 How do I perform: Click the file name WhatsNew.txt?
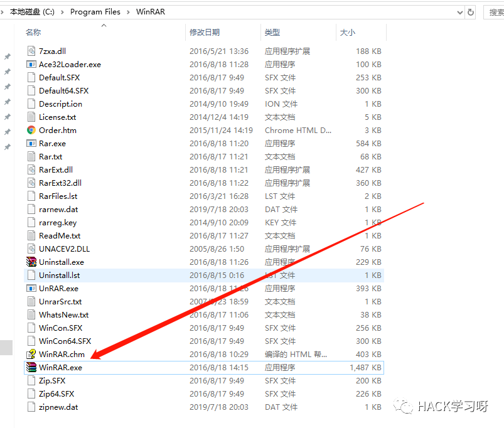63,314
